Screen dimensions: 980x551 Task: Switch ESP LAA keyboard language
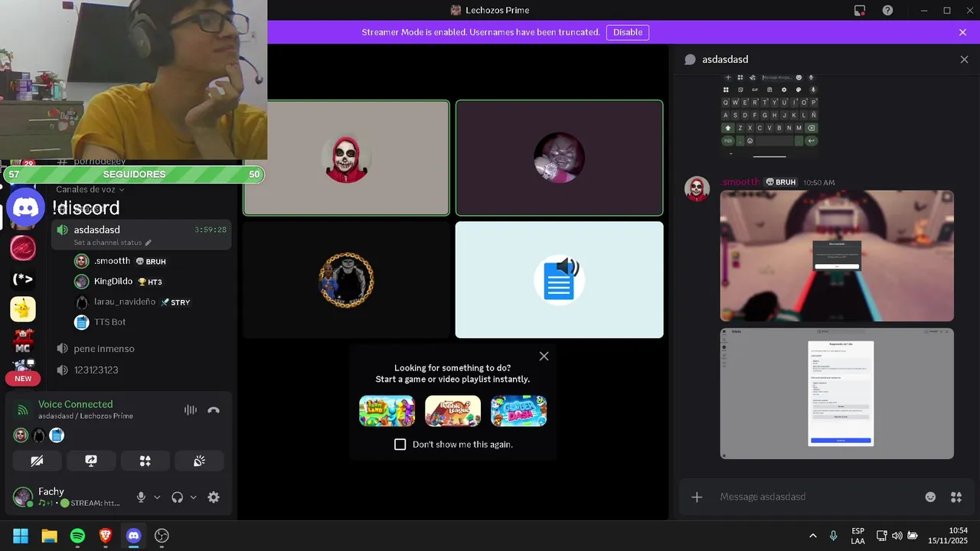click(x=857, y=536)
